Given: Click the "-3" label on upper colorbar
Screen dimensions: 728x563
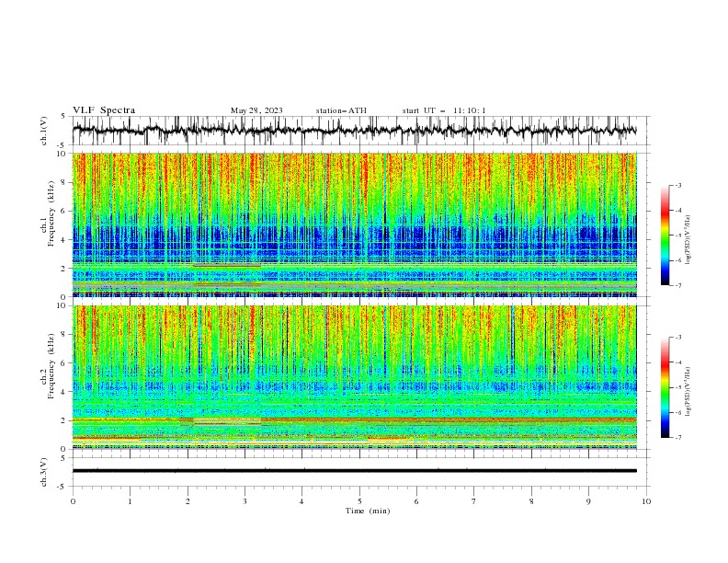Looking at the screenshot, I should [677, 185].
